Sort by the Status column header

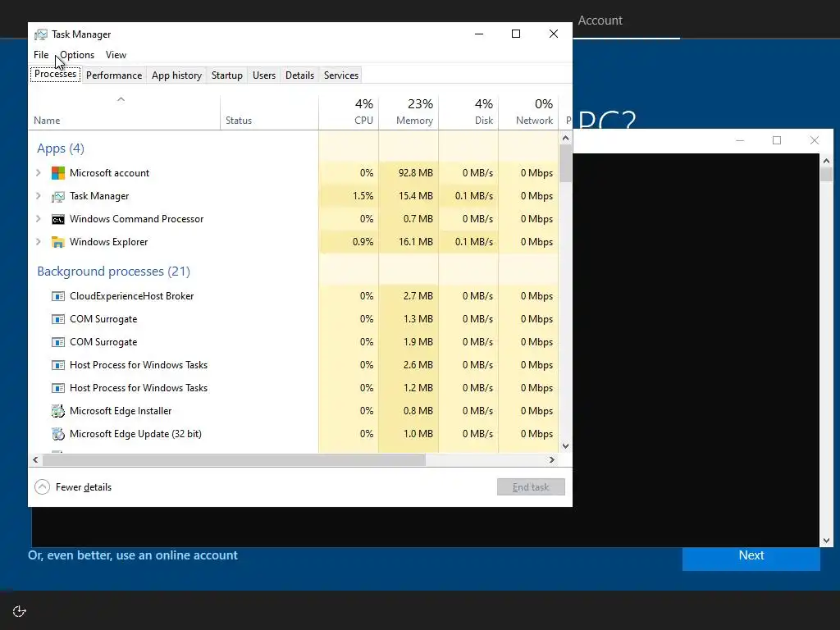point(269,113)
